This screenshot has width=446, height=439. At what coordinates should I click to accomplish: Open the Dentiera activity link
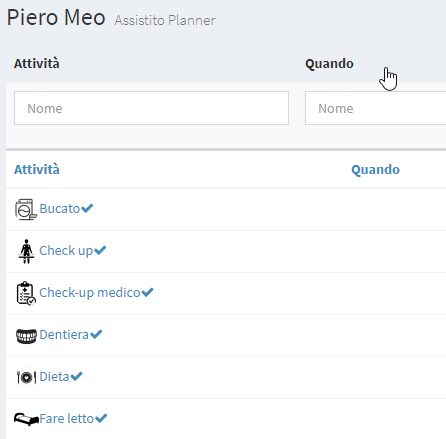(x=64, y=335)
